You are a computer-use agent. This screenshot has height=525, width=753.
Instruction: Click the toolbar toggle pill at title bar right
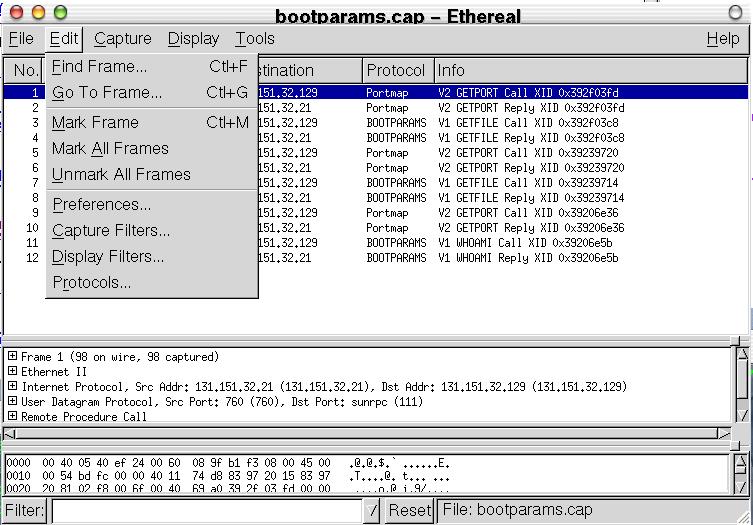click(x=735, y=12)
